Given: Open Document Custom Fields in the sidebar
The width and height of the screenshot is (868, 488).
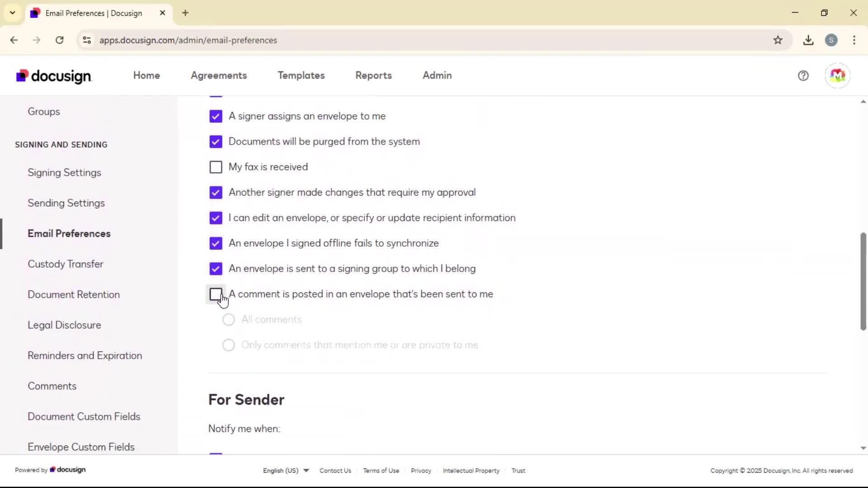Looking at the screenshot, I should (x=84, y=417).
